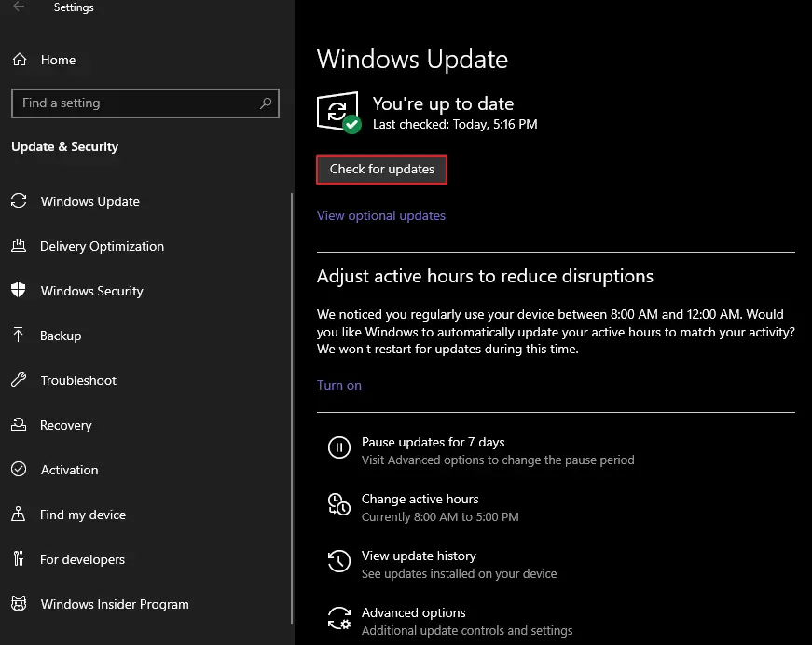Open the View optional updates link
Image resolution: width=812 pixels, height=645 pixels.
coord(381,215)
